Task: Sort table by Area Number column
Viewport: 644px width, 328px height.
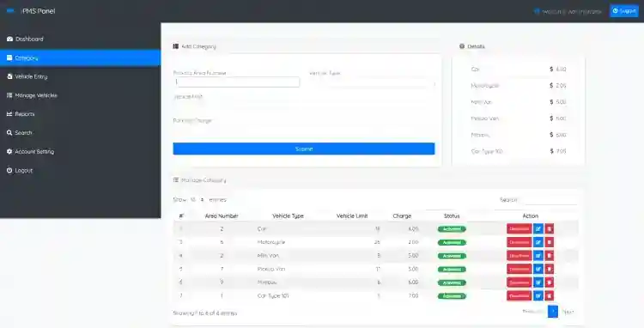Action: [x=222, y=216]
